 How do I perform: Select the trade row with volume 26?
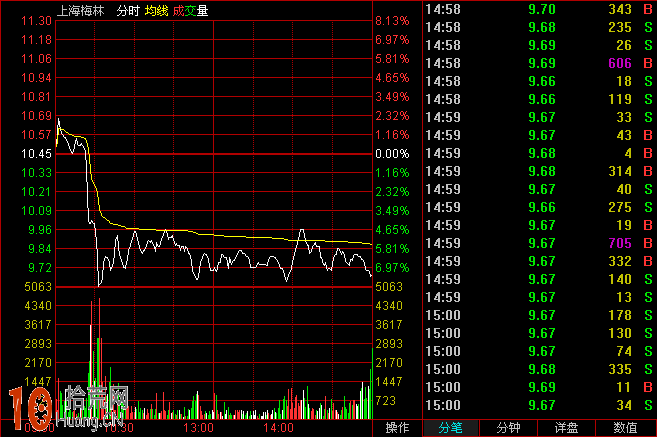tap(539, 45)
